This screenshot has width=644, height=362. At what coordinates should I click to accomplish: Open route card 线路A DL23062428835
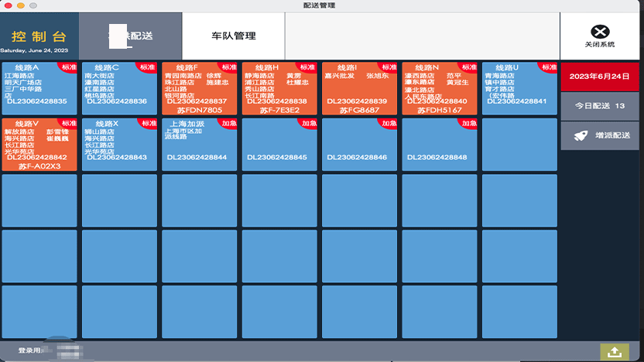[39, 88]
